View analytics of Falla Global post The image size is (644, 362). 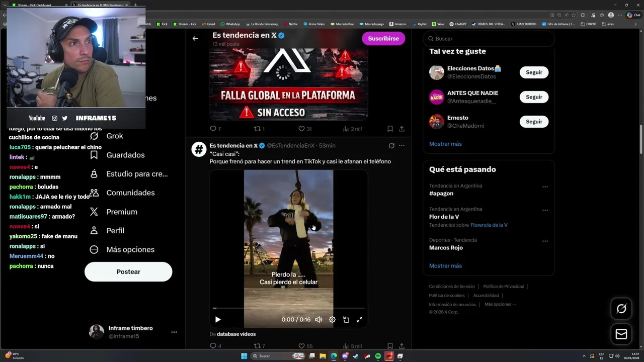[x=352, y=129]
